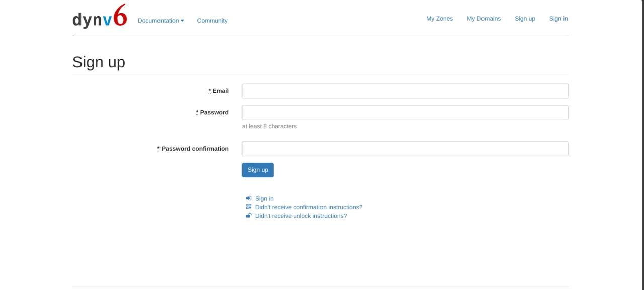Go to My Zones
The width and height of the screenshot is (644, 290).
point(439,19)
